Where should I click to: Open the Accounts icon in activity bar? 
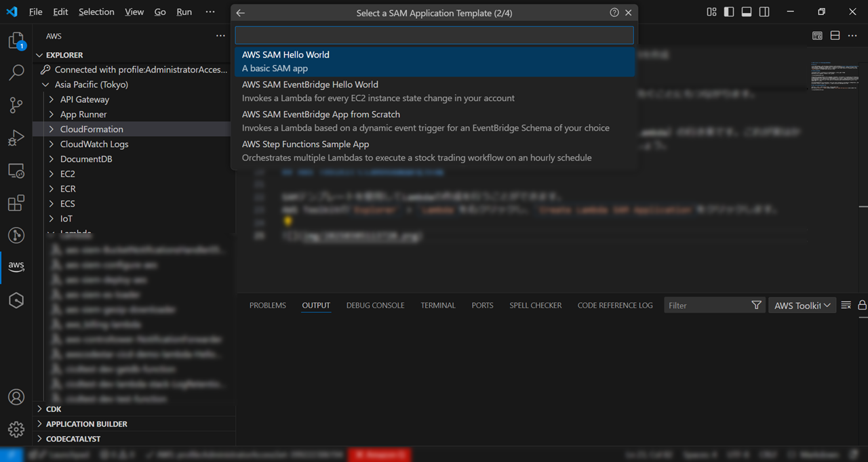pos(16,397)
